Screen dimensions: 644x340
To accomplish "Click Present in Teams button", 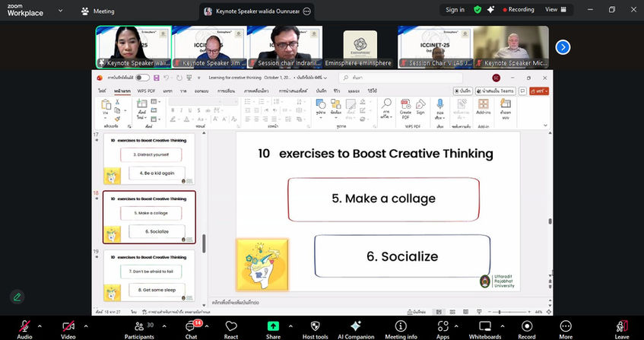I will click(x=495, y=91).
